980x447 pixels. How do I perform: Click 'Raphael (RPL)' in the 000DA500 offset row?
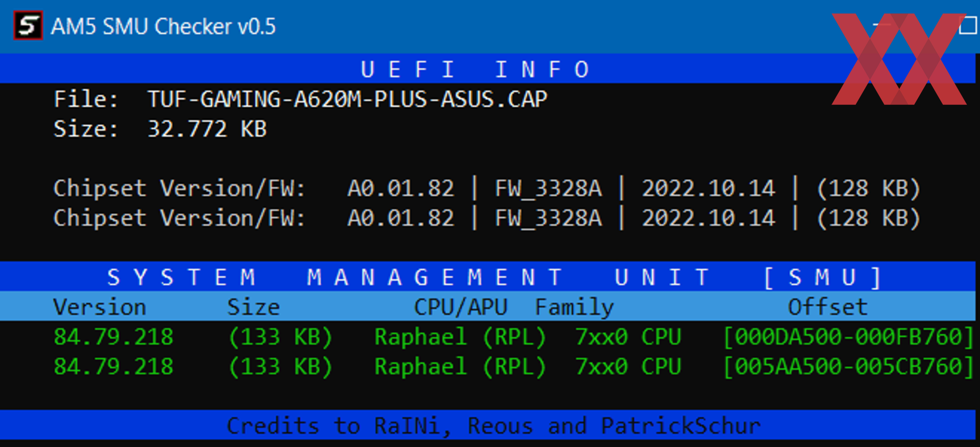(x=460, y=337)
